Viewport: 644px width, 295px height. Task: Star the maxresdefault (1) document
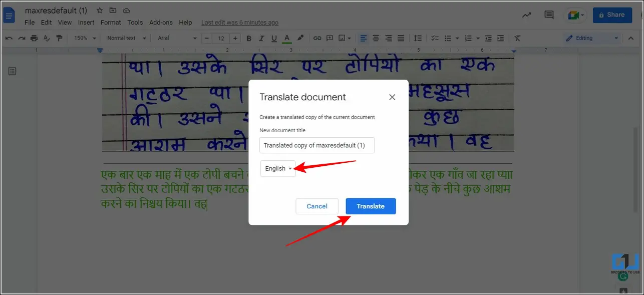point(100,10)
